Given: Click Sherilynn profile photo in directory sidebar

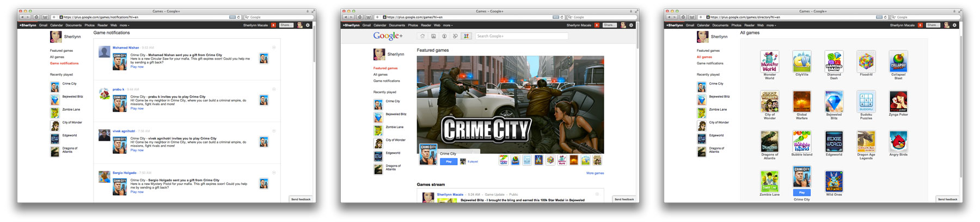Looking at the screenshot, I should point(702,37).
